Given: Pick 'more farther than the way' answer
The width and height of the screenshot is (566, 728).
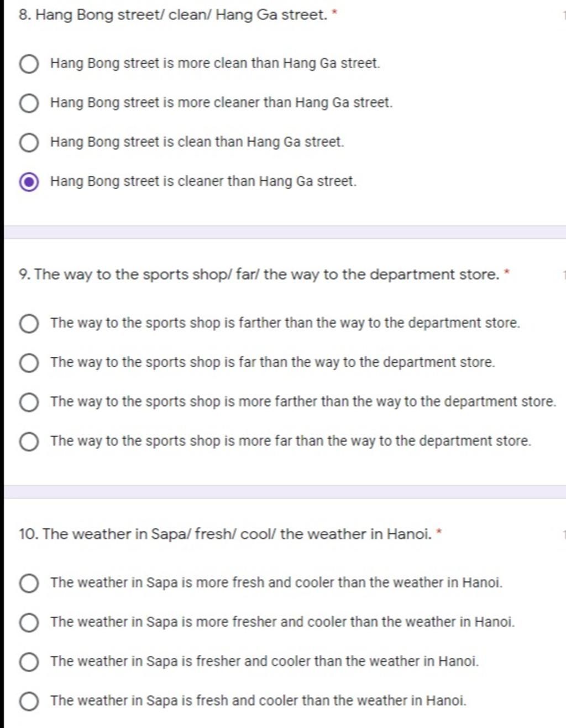Looking at the screenshot, I should coord(29,402).
